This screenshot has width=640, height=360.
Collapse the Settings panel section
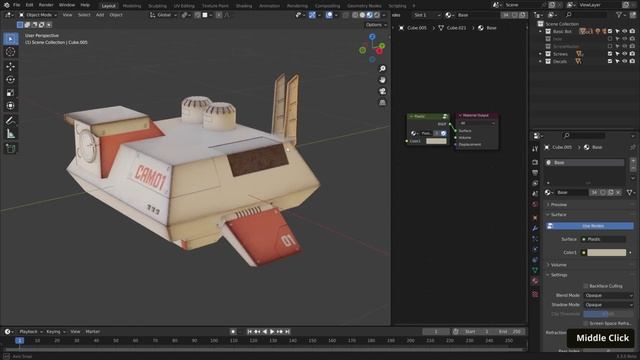(558, 275)
